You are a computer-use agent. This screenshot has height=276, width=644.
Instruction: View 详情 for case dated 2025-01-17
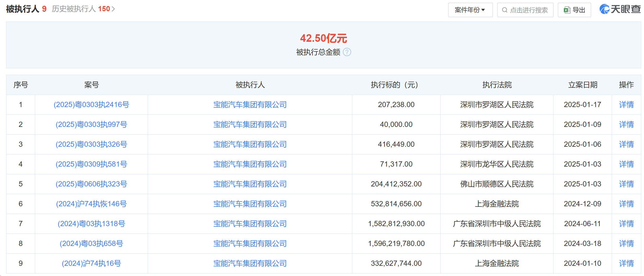(626, 105)
